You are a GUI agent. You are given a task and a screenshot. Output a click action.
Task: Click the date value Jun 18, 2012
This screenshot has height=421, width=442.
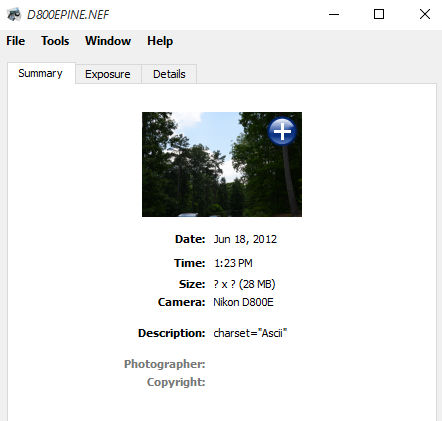(245, 239)
